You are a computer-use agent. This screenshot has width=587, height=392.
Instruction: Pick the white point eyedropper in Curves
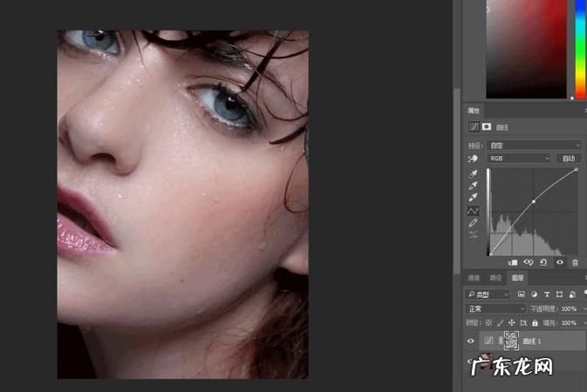pyautogui.click(x=473, y=198)
